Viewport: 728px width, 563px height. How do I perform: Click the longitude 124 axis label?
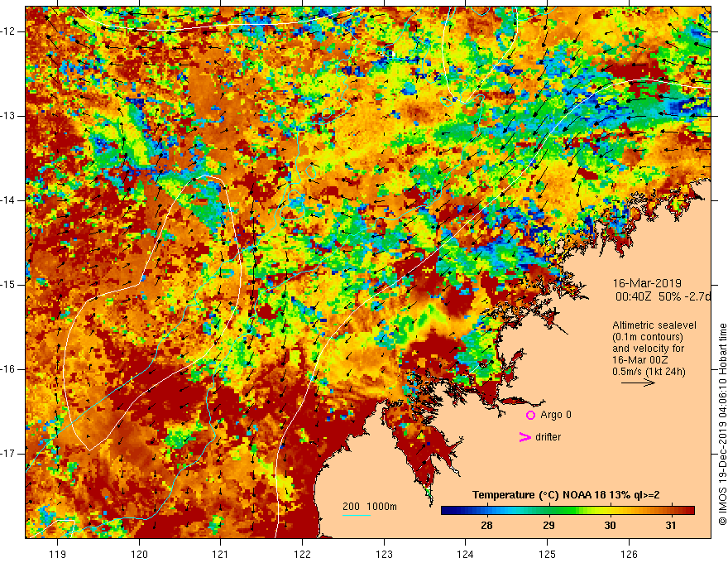[x=466, y=554]
